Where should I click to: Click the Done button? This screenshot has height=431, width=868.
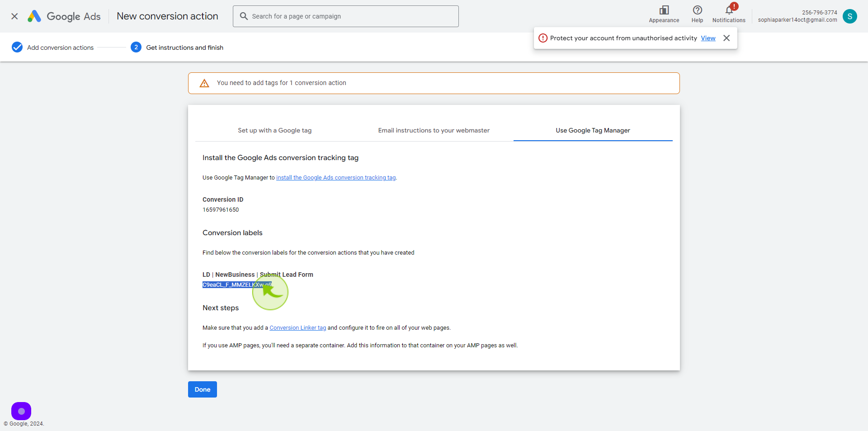point(203,389)
